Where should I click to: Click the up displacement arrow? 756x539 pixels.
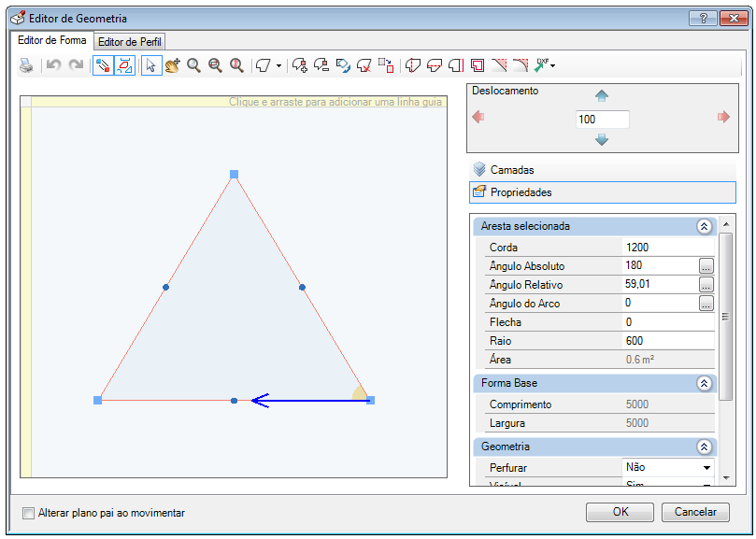click(602, 96)
